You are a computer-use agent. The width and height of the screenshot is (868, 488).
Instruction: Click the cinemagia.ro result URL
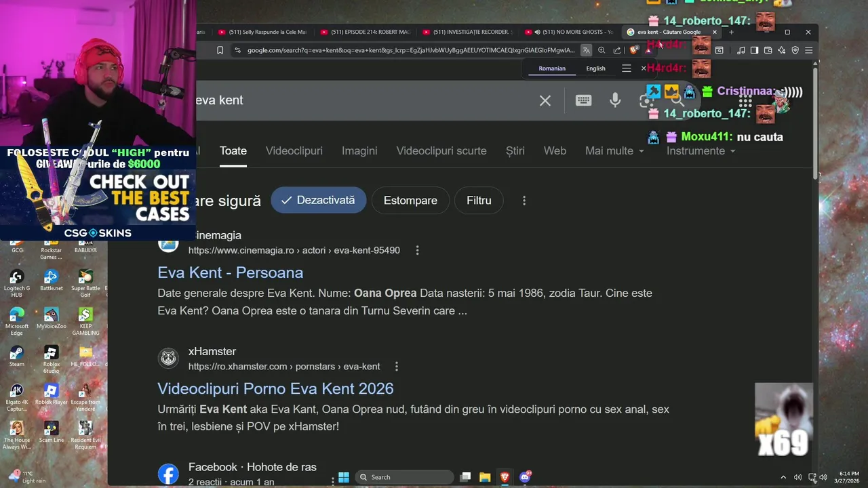point(294,250)
